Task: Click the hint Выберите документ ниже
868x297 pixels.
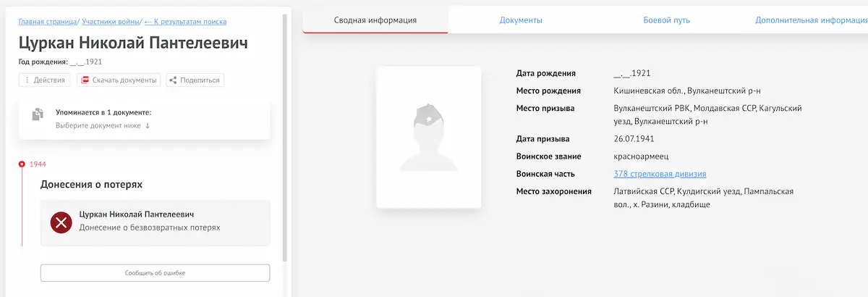Action: pyautogui.click(x=103, y=126)
